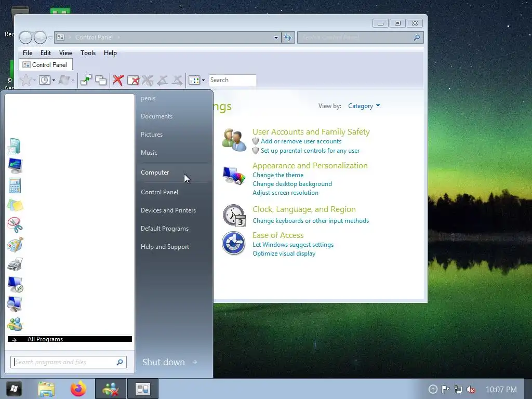Click Add or remove user accounts link

301,141
